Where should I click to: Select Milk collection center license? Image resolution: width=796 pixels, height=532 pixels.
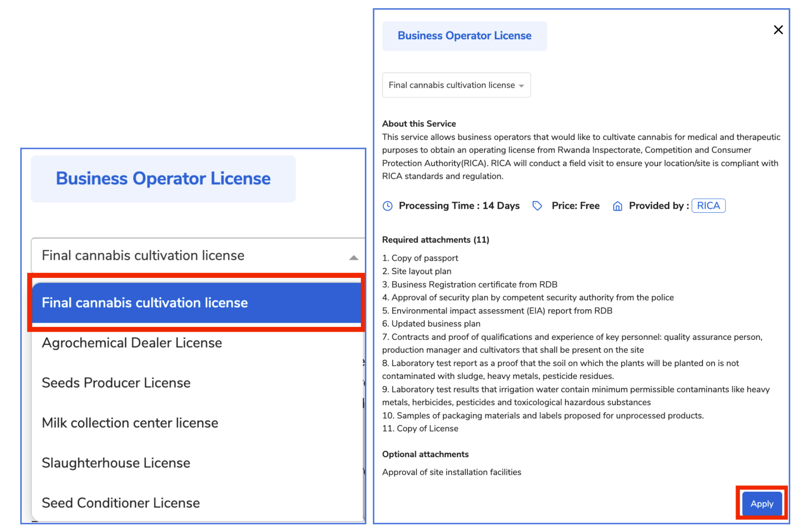(x=130, y=423)
